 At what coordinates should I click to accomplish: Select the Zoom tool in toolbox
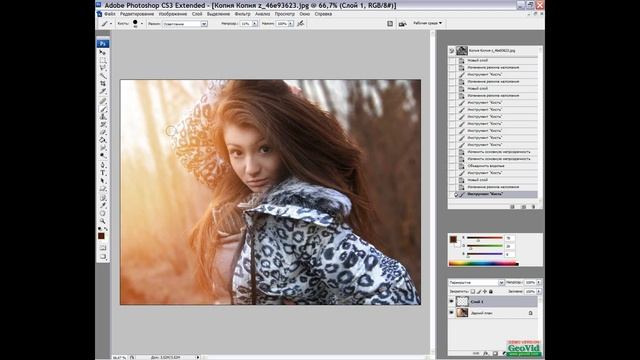tap(102, 221)
